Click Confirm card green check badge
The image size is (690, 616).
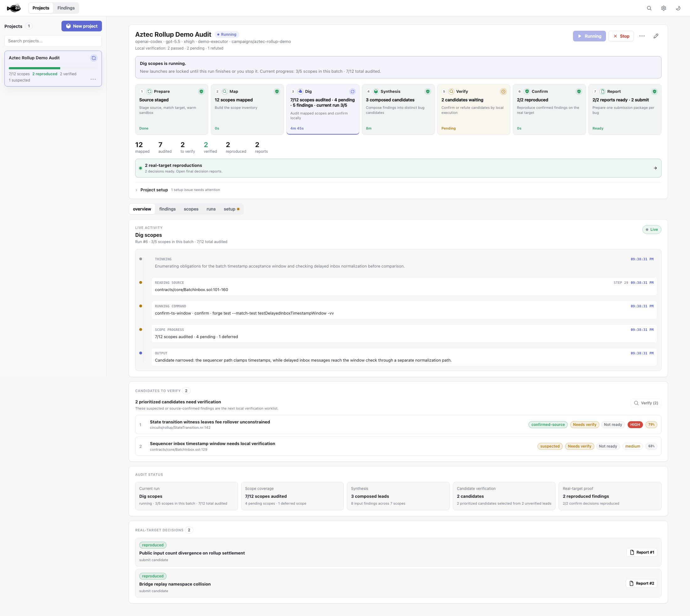pyautogui.click(x=579, y=91)
